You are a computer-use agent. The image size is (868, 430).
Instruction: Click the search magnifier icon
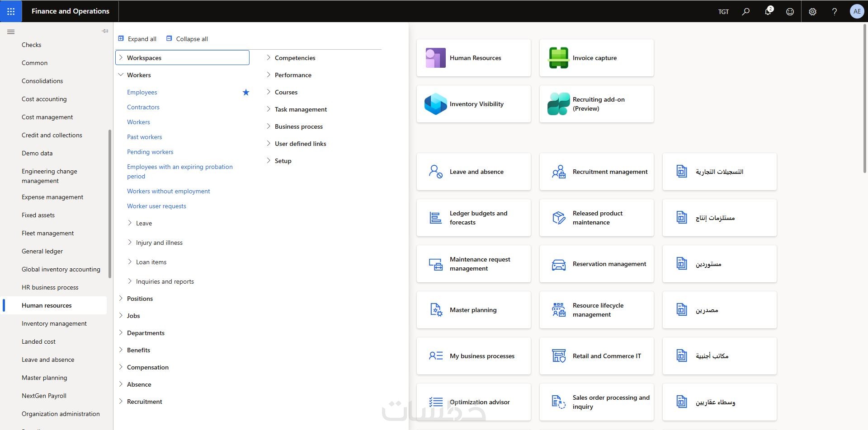coord(746,12)
